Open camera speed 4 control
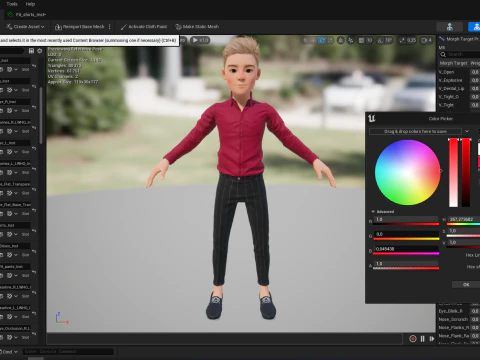Screen dimensions: 480x360 [x=427, y=40]
